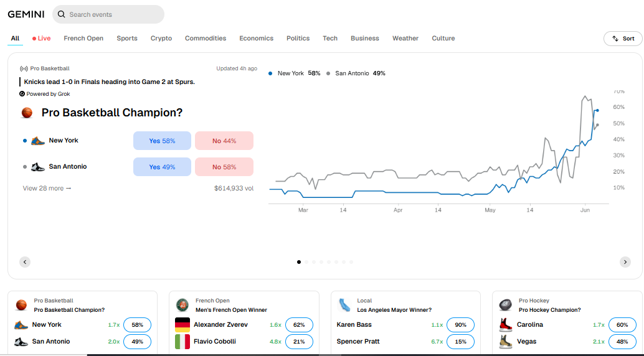Click San Antonio sneaker icon in bottom card
This screenshot has height=356, width=644.
(21, 342)
